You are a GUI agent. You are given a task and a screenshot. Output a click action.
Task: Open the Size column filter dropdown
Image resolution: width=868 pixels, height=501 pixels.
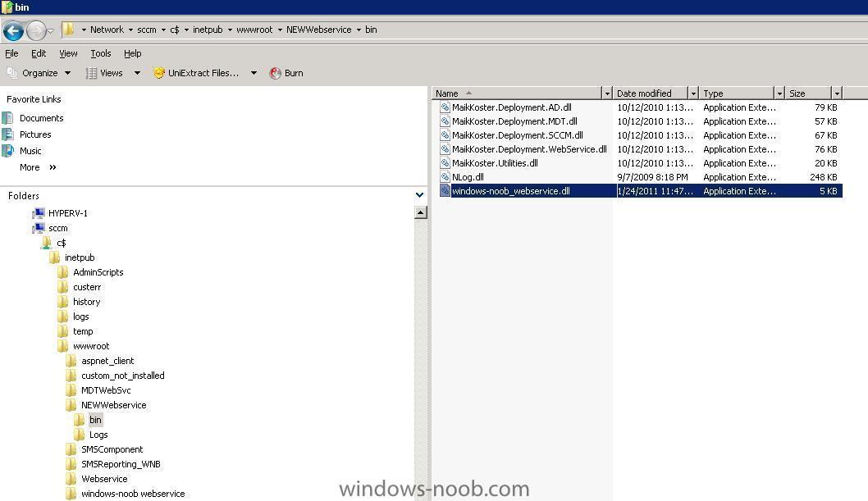click(837, 93)
